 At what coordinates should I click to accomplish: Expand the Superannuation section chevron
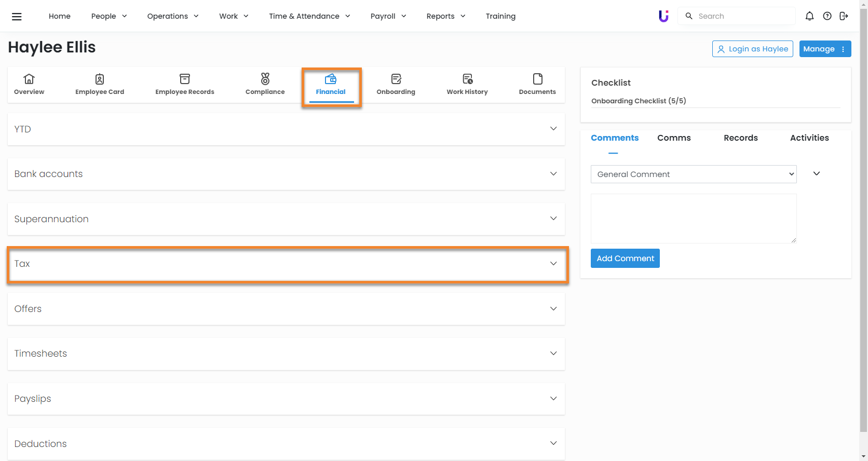pyautogui.click(x=553, y=219)
